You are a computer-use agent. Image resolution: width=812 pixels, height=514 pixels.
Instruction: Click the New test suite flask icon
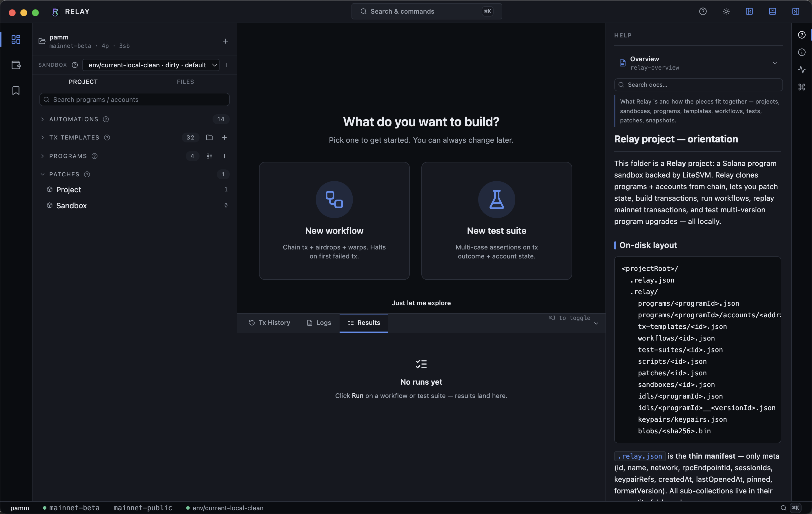coord(497,200)
